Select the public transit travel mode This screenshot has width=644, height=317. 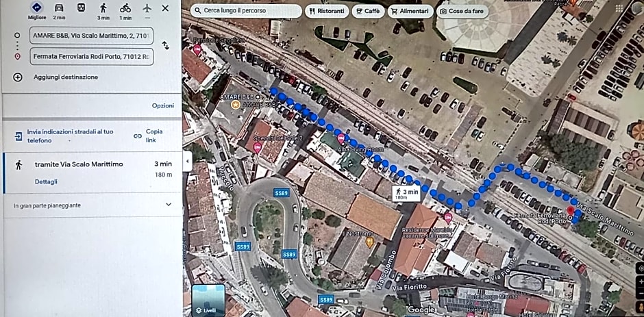click(x=81, y=8)
